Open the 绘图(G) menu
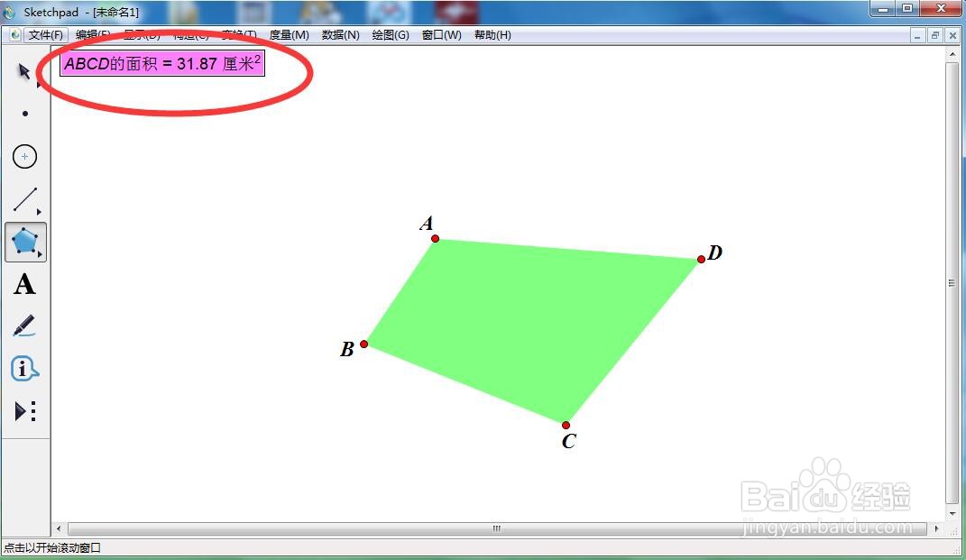Screen dimensions: 966x560 [x=391, y=35]
